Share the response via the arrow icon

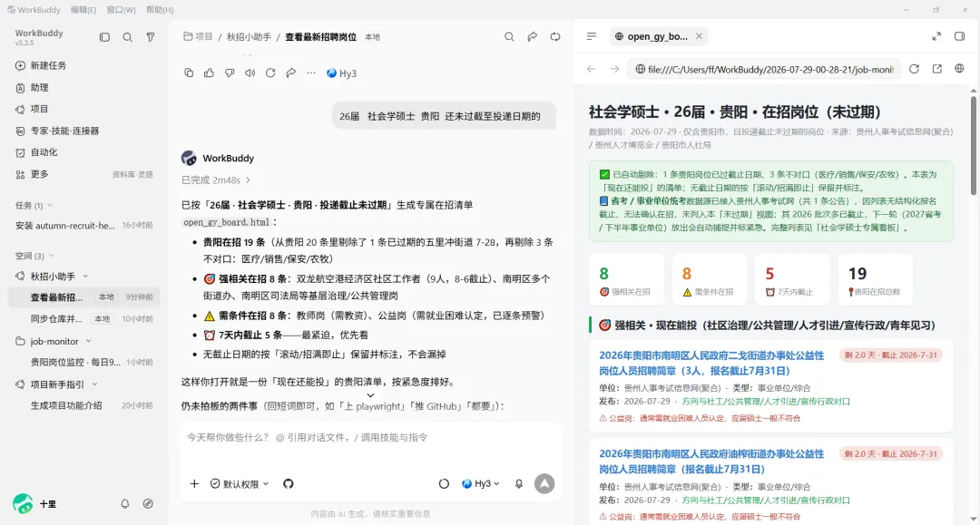291,73
